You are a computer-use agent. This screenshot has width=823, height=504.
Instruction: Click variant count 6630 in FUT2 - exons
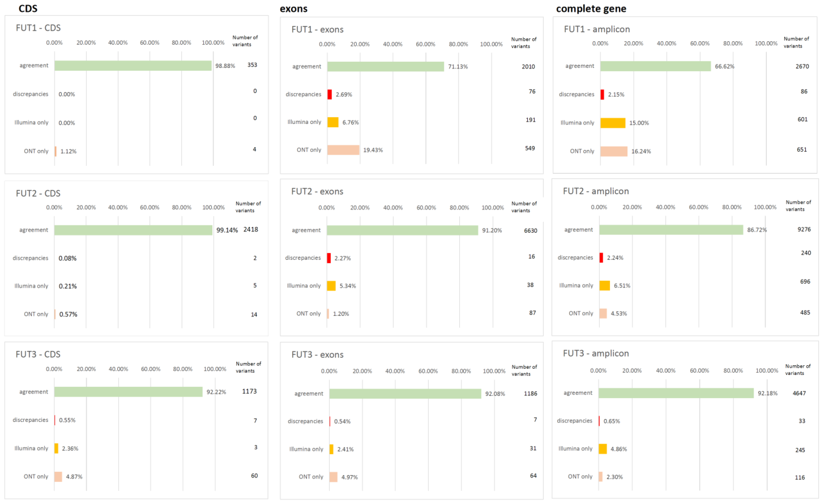click(x=530, y=231)
